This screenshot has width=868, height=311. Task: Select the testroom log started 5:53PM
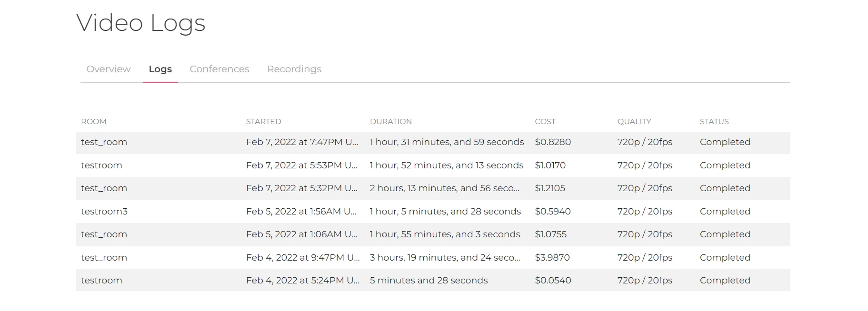pyautogui.click(x=101, y=165)
